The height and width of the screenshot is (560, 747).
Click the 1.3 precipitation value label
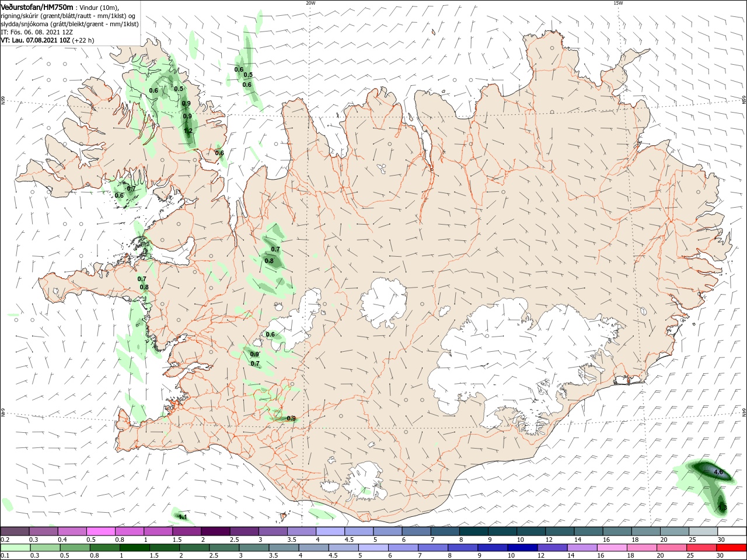pyautogui.click(x=722, y=508)
